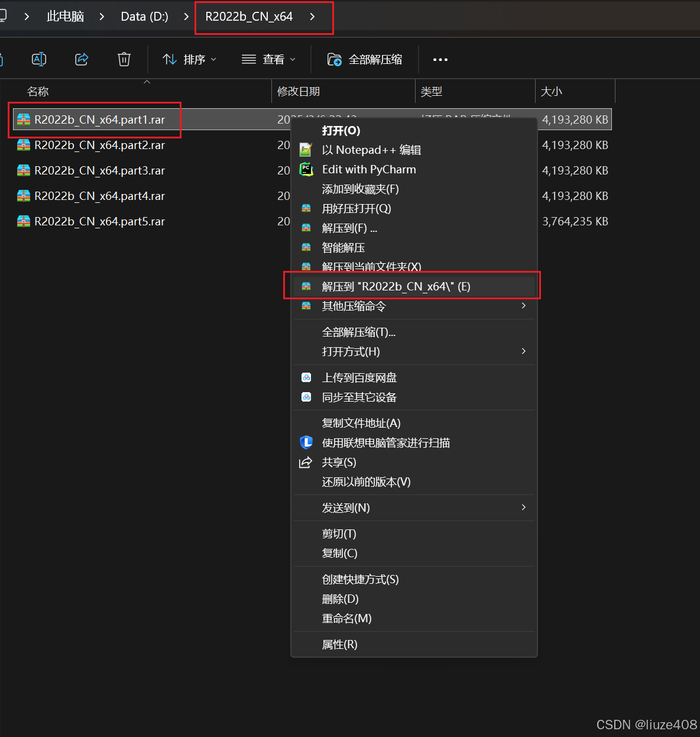Open the 排序 (Sort) dropdown

pos(189,59)
